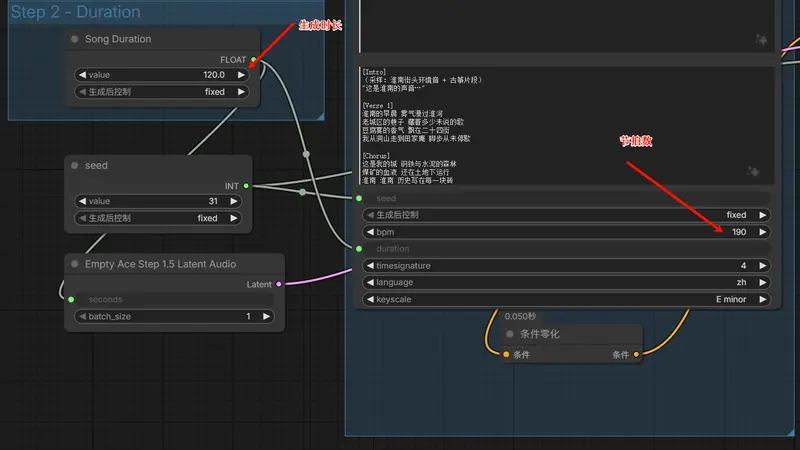Collapse the Empty Ace Step 1.5 Latent Audio node

(74, 264)
